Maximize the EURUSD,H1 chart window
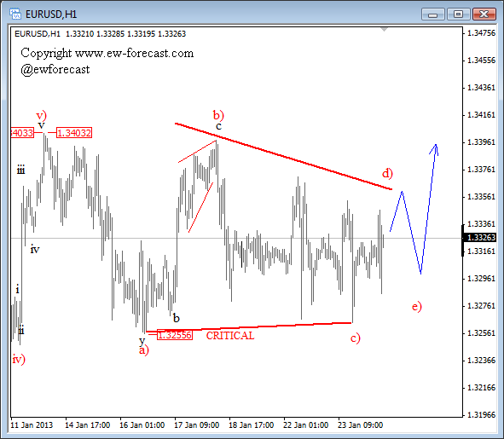 coord(458,14)
